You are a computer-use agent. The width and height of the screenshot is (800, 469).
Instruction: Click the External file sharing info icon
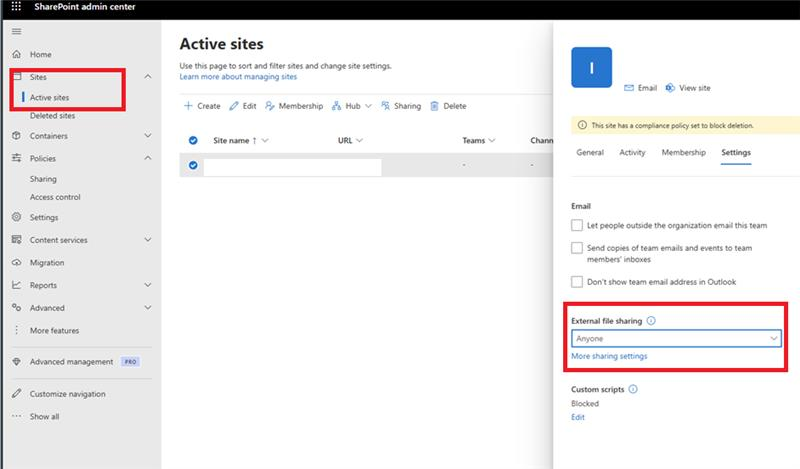tap(651, 320)
